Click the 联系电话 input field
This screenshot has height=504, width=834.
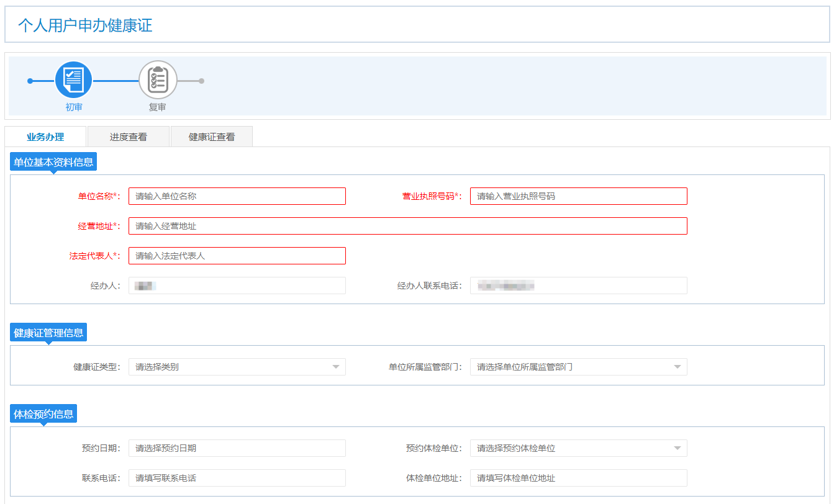[237, 478]
